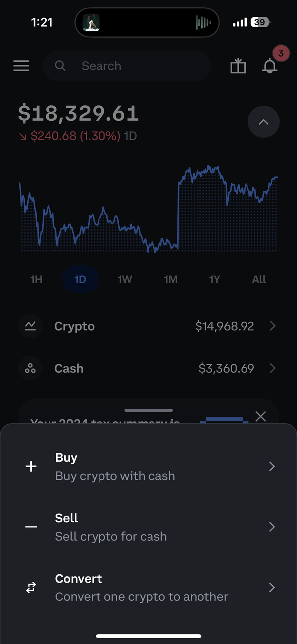This screenshot has height=644, width=297.
Task: Switch to the 1M tab
Action: [x=170, y=279]
